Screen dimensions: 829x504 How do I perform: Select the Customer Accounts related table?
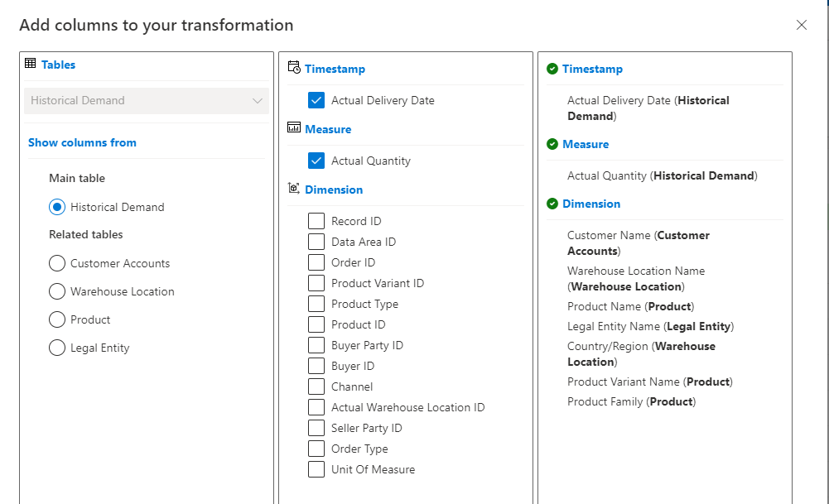pos(57,263)
